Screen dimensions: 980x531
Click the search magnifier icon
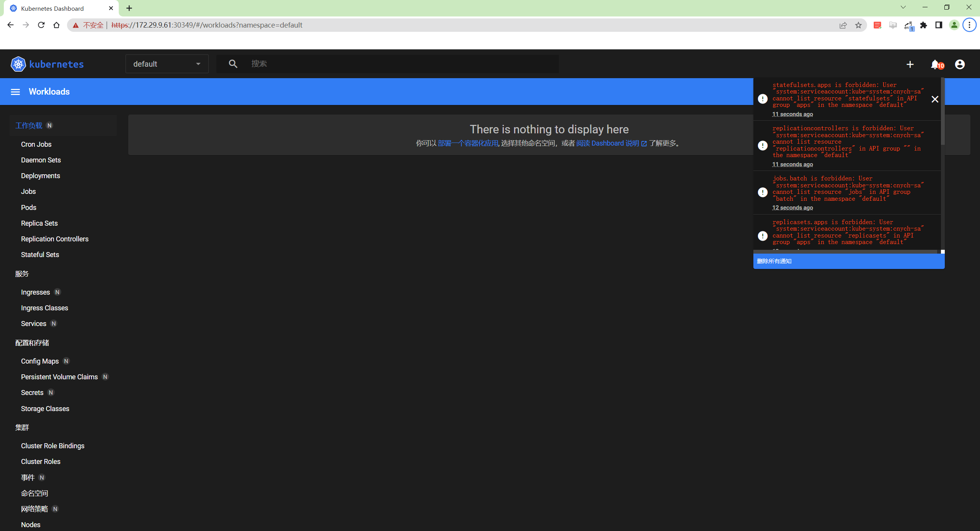pos(233,64)
